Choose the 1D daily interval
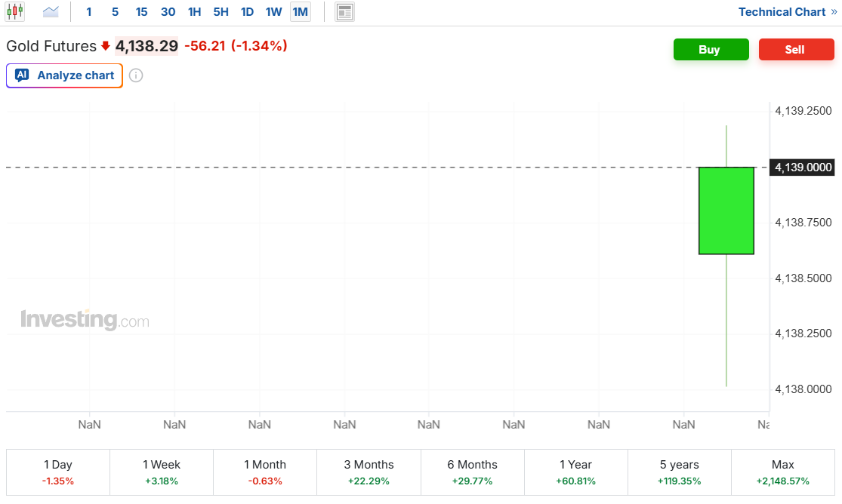Image resolution: width=842 pixels, height=504 pixels. 247,12
